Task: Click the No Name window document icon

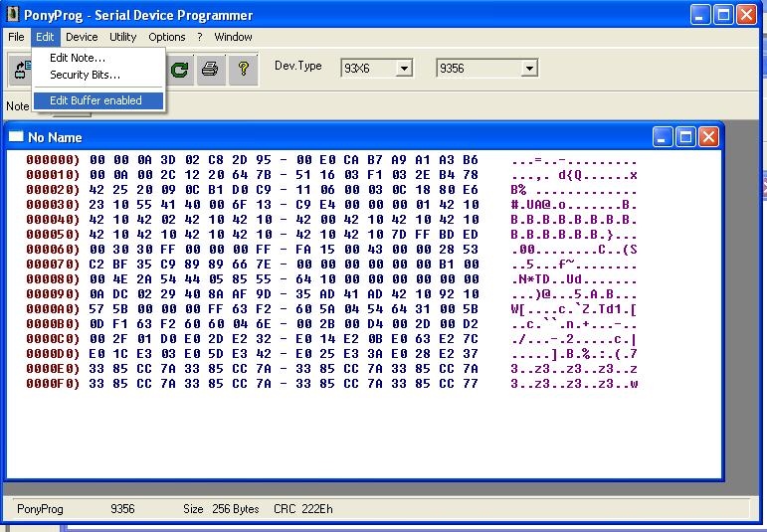Action: [16, 136]
